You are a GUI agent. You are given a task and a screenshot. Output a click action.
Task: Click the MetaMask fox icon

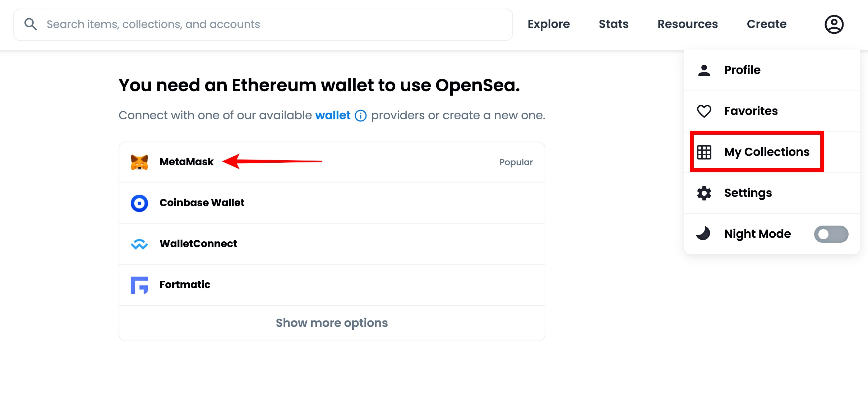pyautogui.click(x=139, y=162)
